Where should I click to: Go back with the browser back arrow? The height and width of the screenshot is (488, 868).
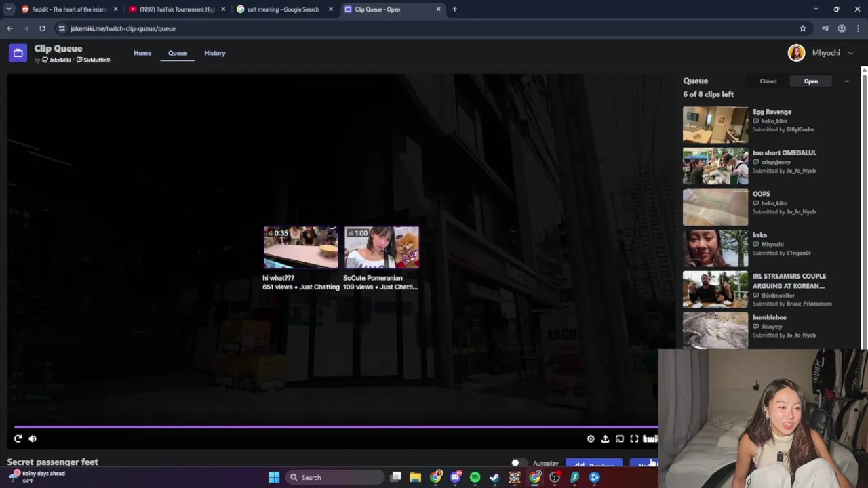click(9, 28)
